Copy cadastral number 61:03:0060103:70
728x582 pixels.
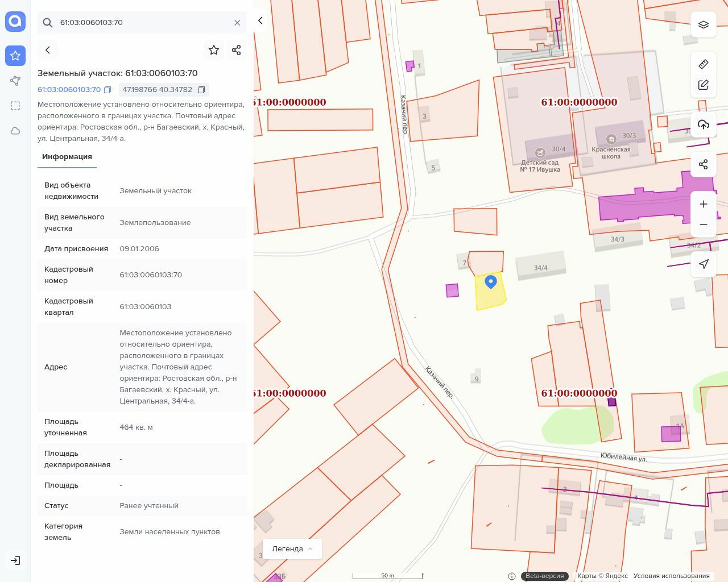click(107, 90)
